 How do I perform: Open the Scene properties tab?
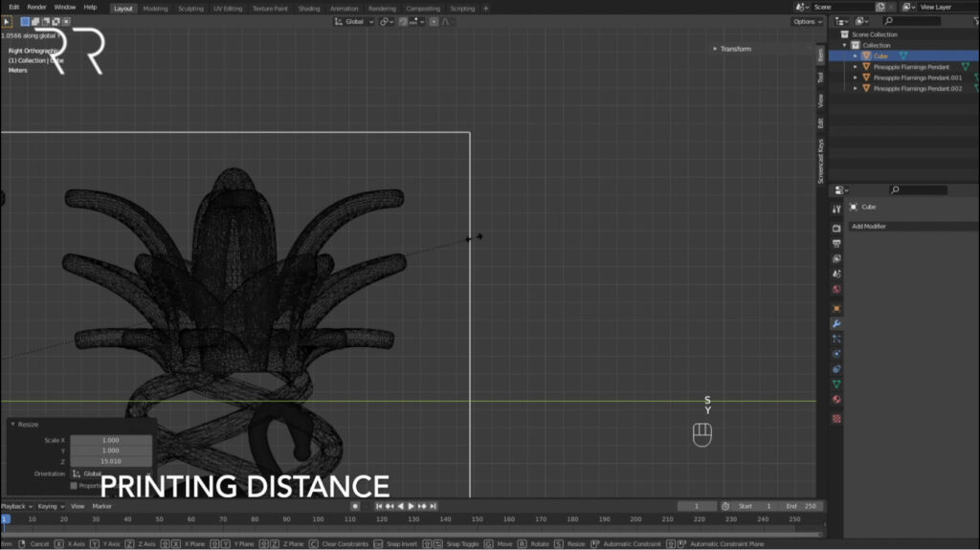(836, 274)
